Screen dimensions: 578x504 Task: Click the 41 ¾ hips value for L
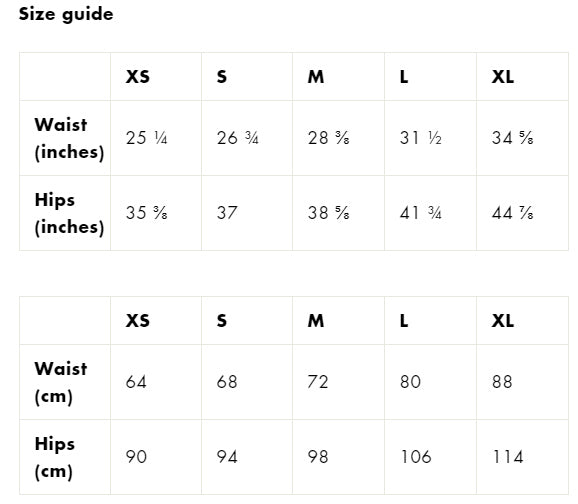421,213
